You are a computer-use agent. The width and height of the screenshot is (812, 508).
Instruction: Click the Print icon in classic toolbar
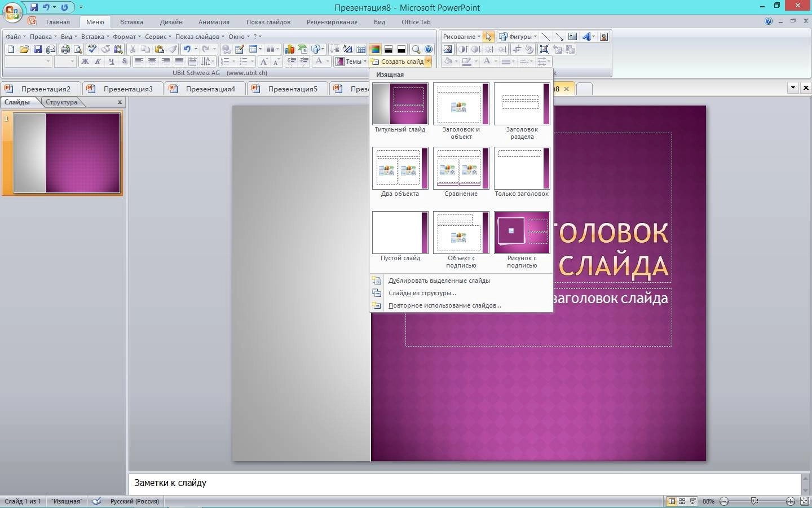[x=65, y=49]
